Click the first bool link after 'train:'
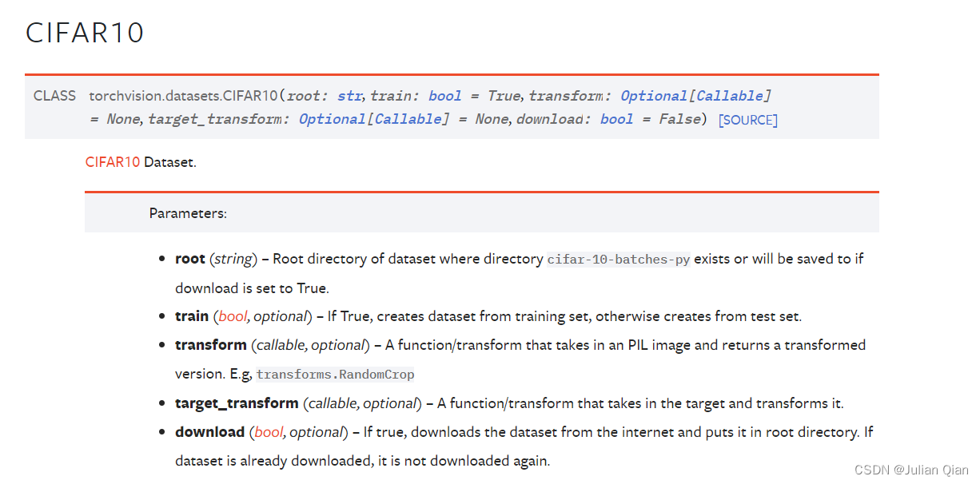Image resolution: width=980 pixels, height=484 pixels. click(x=445, y=96)
